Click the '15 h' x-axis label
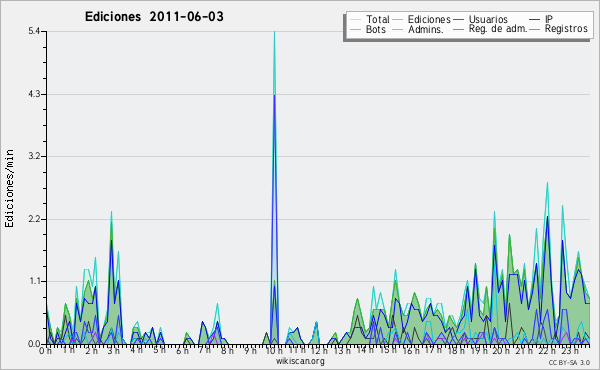The image size is (600, 370). point(388,350)
